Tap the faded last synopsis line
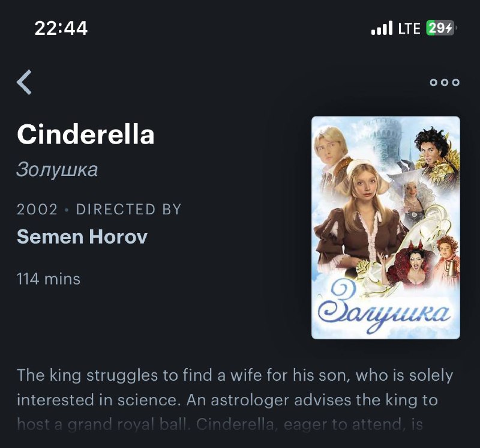Screen dimensions: 480x448 (x=220, y=425)
